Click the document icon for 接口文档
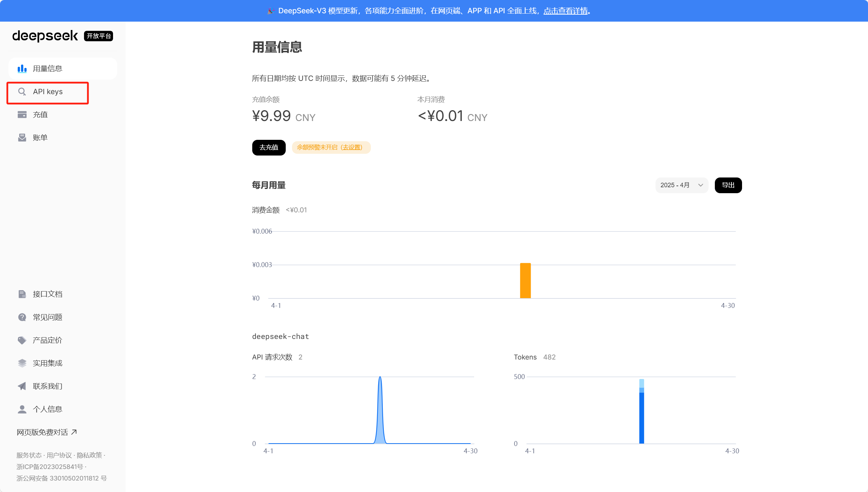The width and height of the screenshot is (868, 492). point(22,294)
